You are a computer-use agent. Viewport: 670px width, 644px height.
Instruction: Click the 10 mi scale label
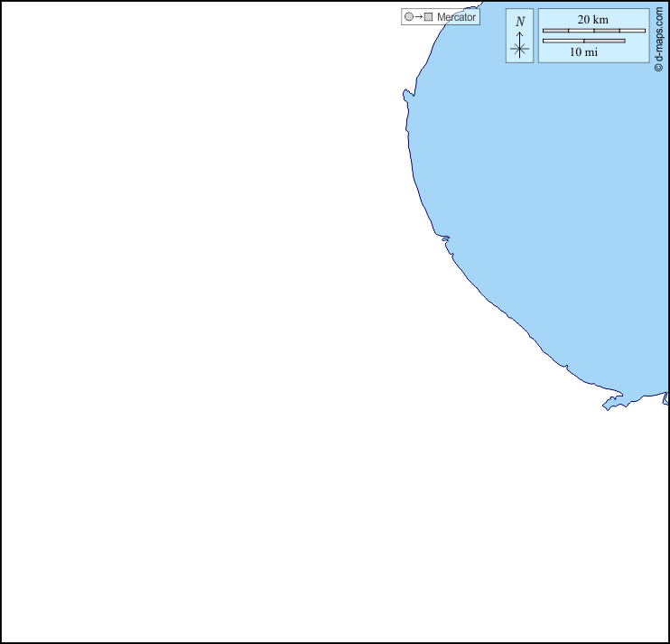583,52
